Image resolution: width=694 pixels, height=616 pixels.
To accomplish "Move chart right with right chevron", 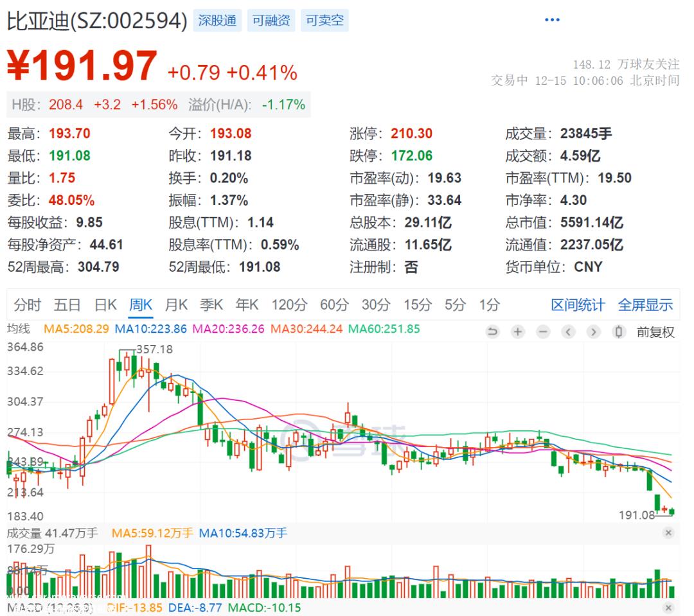I will [x=594, y=331].
